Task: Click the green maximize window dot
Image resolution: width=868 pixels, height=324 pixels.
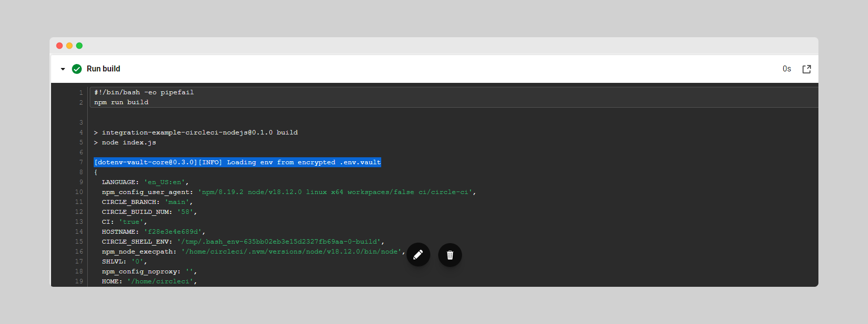Action: [79, 46]
